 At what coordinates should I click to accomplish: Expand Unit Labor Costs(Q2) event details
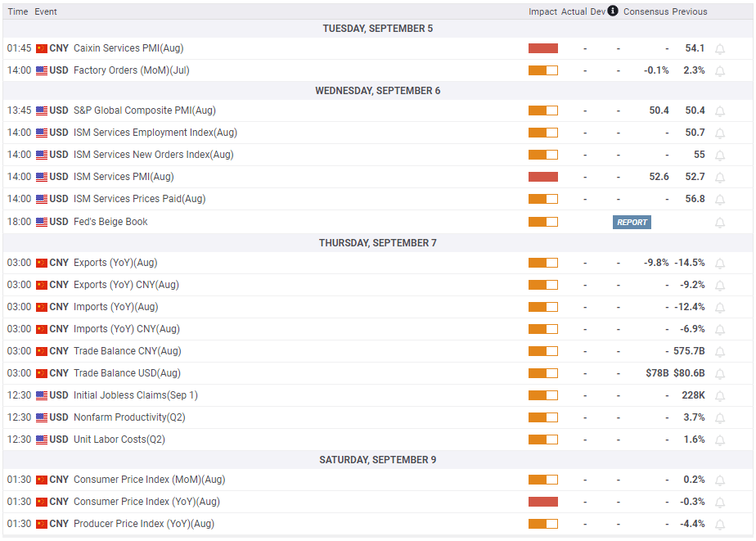pyautogui.click(x=119, y=440)
